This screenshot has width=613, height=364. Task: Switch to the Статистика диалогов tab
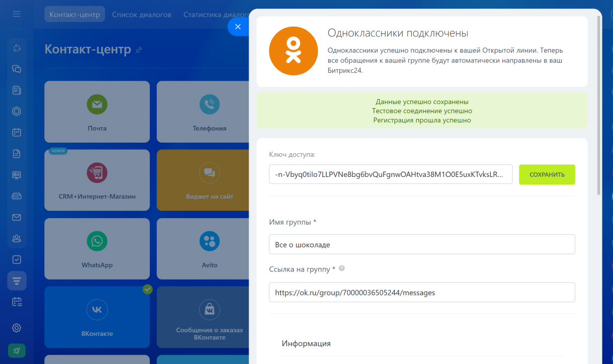pyautogui.click(x=216, y=15)
